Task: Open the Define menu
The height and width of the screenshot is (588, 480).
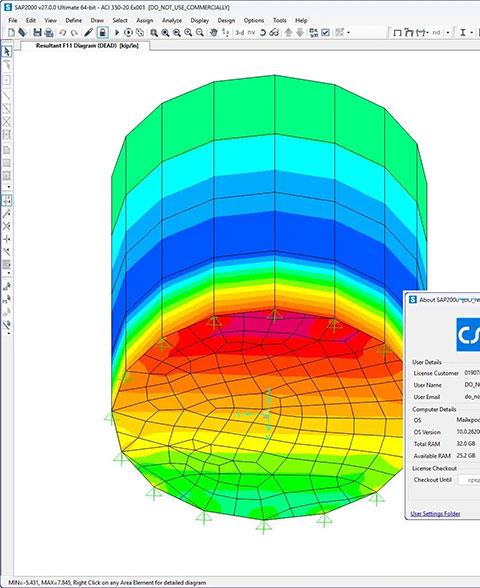Action: click(x=74, y=20)
